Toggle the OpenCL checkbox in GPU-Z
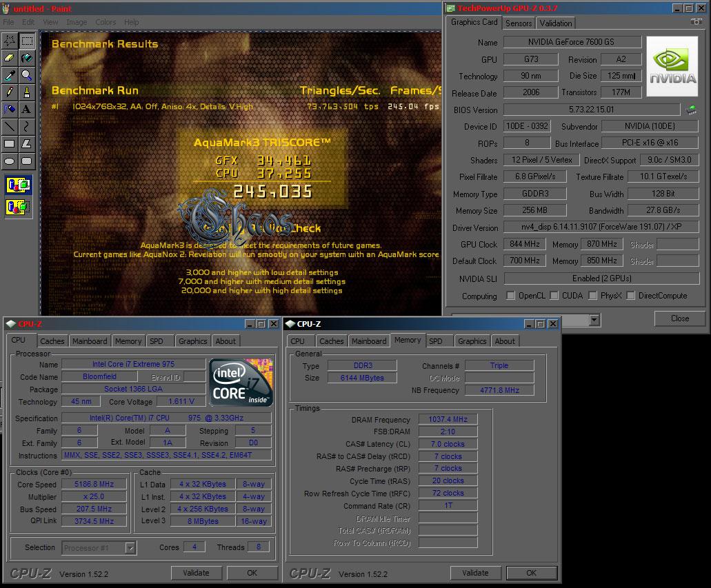Screen dimensions: 711x588 [510, 296]
